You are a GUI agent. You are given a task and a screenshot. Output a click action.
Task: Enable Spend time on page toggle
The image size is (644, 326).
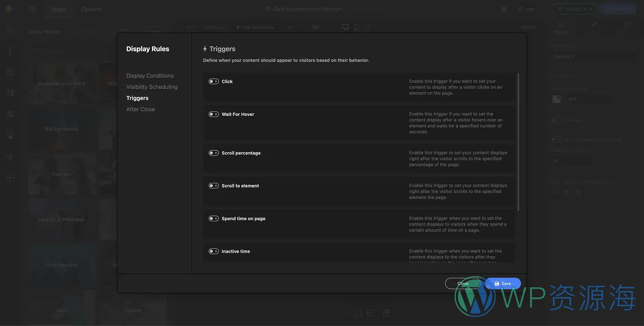click(214, 218)
